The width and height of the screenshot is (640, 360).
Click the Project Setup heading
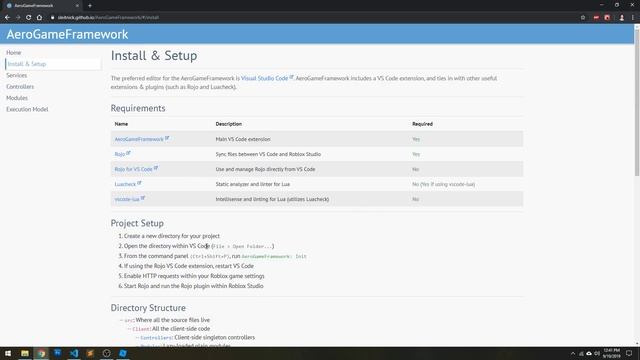[137, 223]
